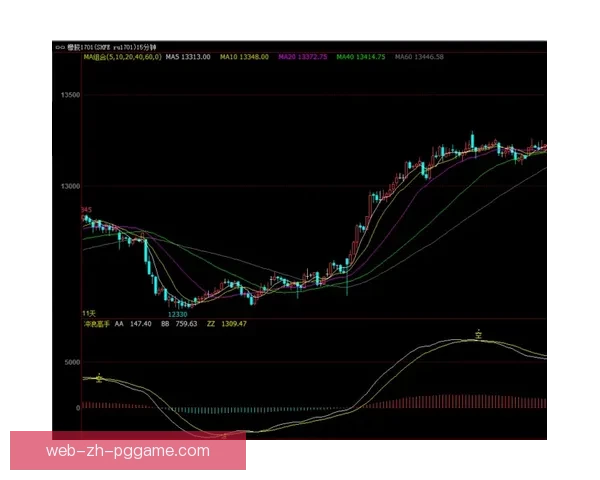
Task: Open the web-zh-pggame.com red banner link
Action: pyautogui.click(x=128, y=451)
